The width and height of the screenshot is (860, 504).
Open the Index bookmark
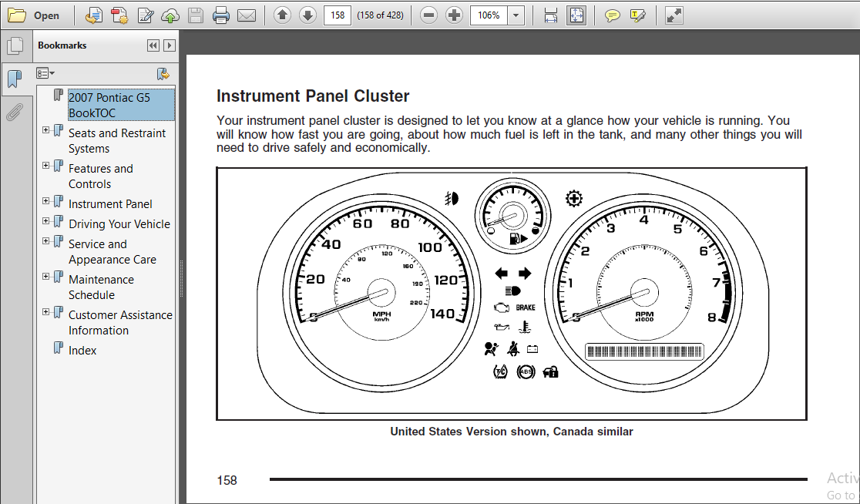[82, 351]
